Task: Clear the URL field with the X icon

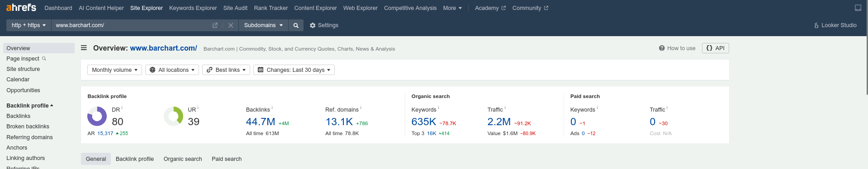Action: pos(231,25)
